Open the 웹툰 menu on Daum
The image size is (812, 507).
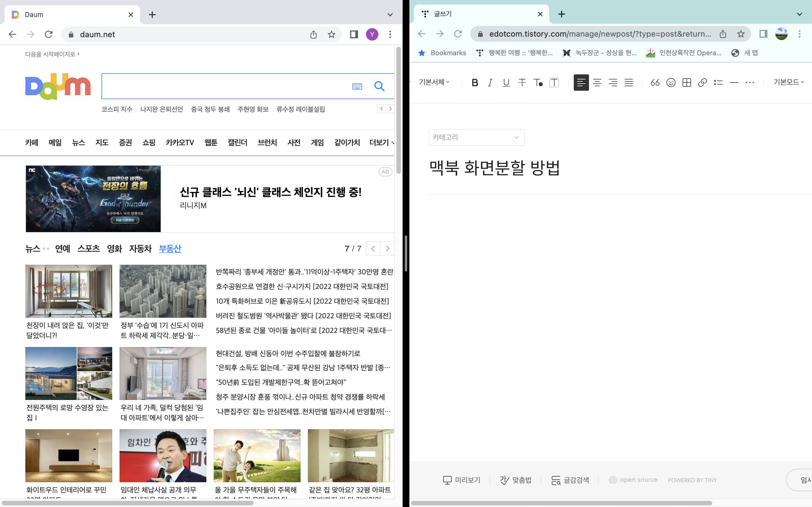click(211, 143)
